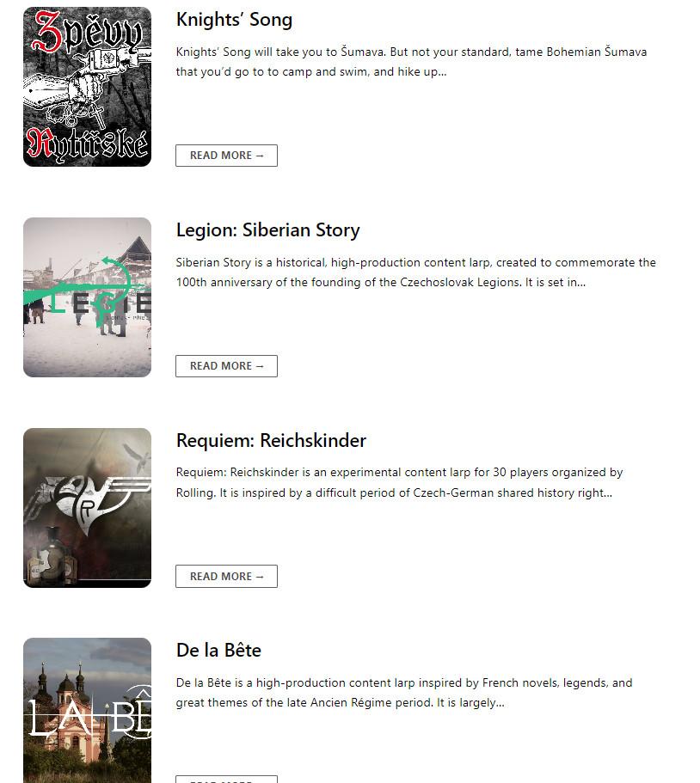Open the Knights' Song title link
This screenshot has height=783, width=700.
[x=234, y=20]
